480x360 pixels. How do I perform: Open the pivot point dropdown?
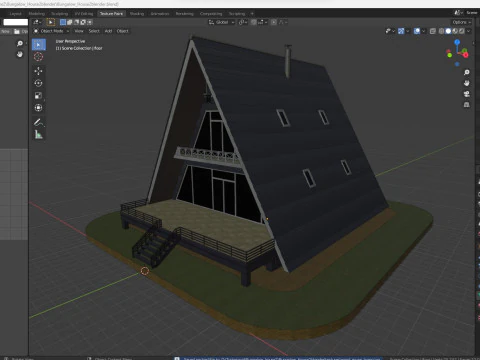pos(243,22)
